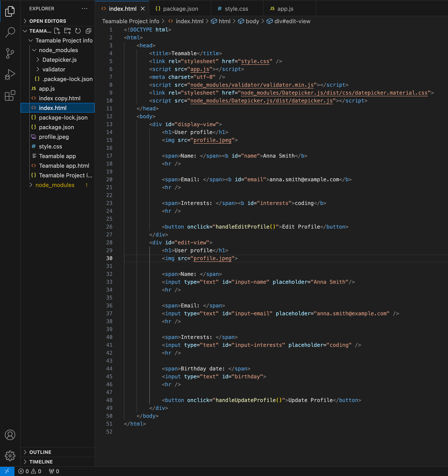Expand the Datepicker.js folder
Viewport: 448px width, 476px height.
click(x=57, y=60)
